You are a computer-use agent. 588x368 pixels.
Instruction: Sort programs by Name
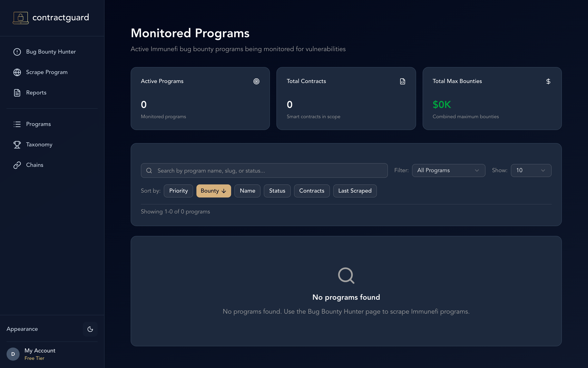[247, 191]
